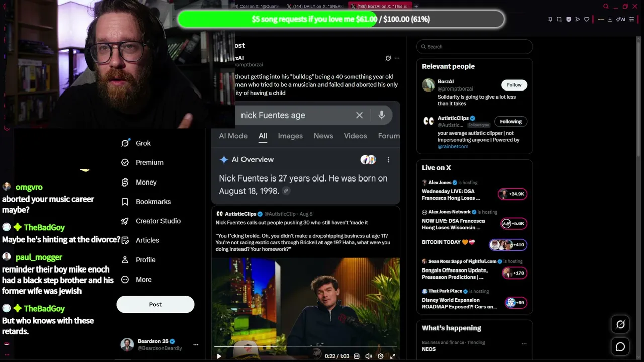Switch to the AI Mode search tab
Screen dimensions: 644x362
(233, 136)
